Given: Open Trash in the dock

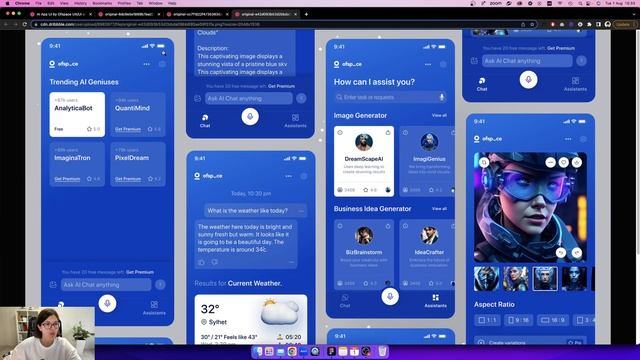Looking at the screenshot, I should [x=382, y=351].
